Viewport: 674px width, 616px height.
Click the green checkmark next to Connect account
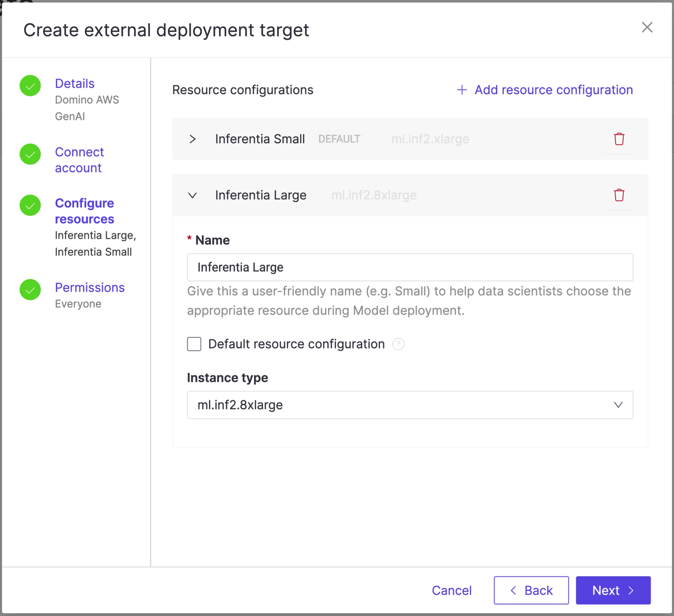click(x=30, y=154)
